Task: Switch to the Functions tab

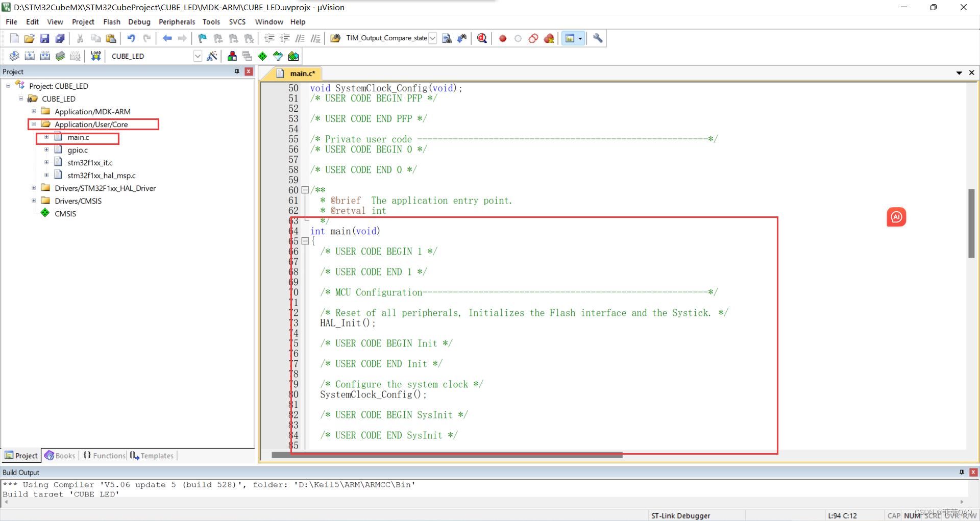Action: click(x=104, y=456)
